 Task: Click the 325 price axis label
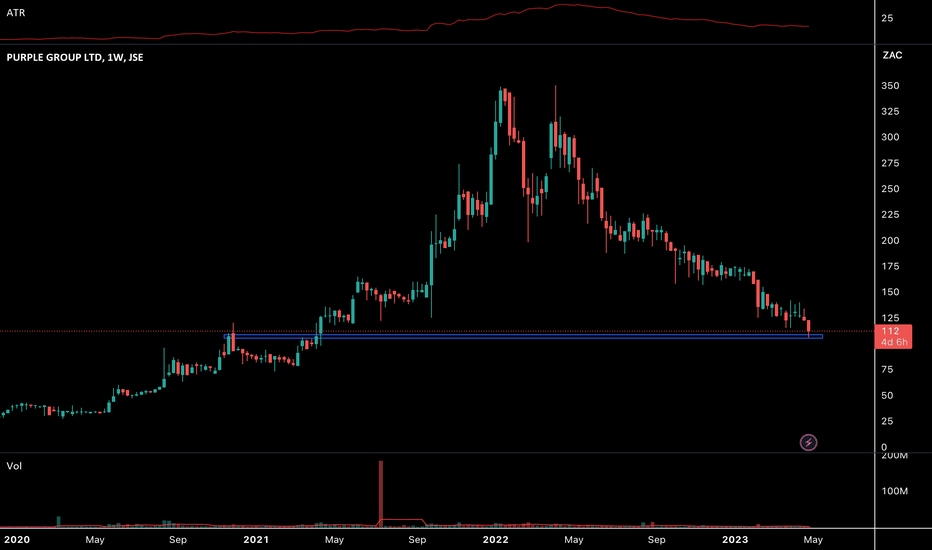[890, 111]
